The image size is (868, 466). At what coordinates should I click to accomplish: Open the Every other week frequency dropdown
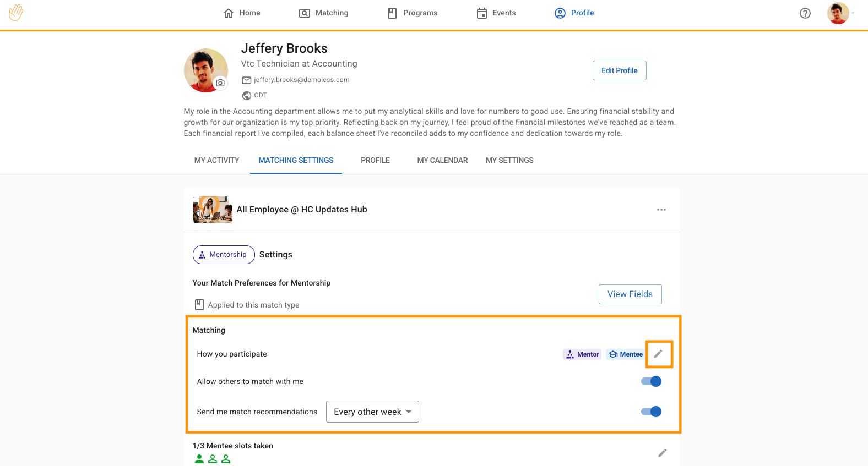click(x=372, y=412)
